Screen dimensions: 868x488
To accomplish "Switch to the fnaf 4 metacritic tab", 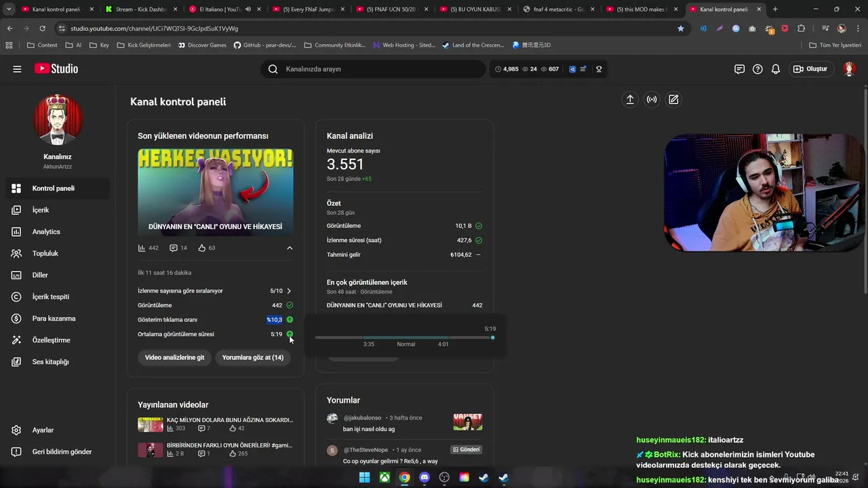I will click(x=559, y=9).
